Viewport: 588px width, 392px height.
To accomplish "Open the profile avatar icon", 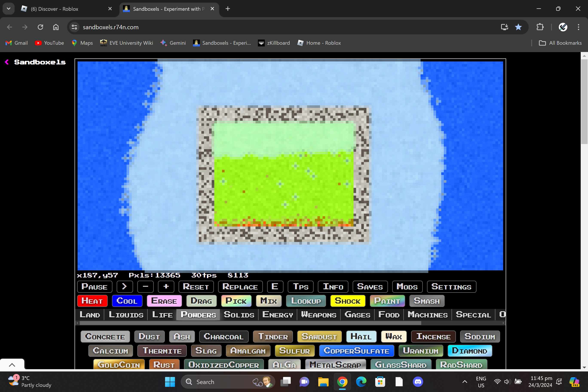I will tap(563, 27).
